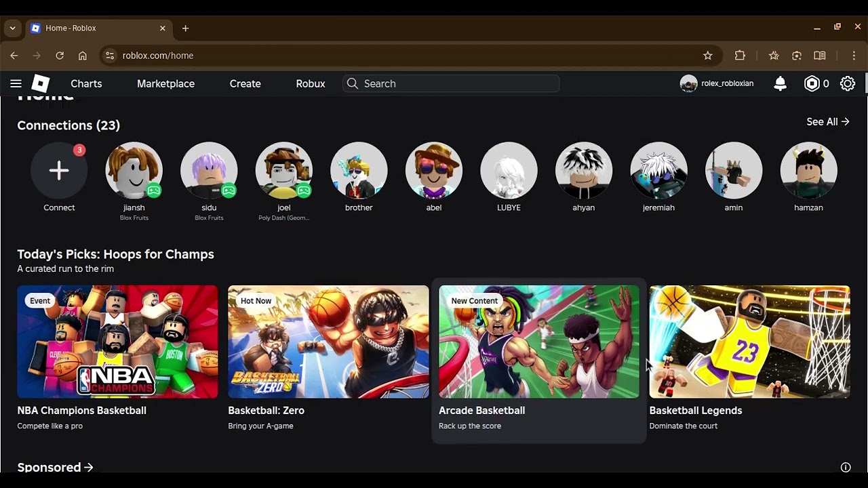The image size is (868, 488).
Task: Open Chrome's three-dot menu
Action: pos(854,56)
